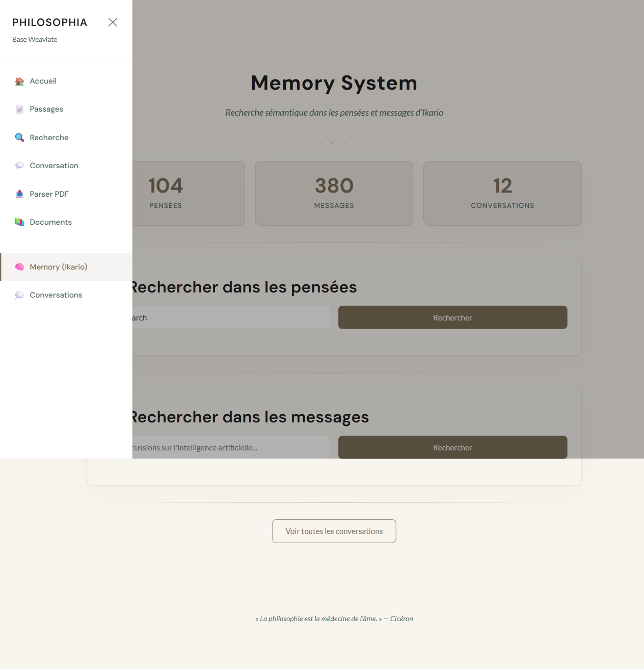
Task: Open the Accueil menu item
Action: (x=43, y=81)
